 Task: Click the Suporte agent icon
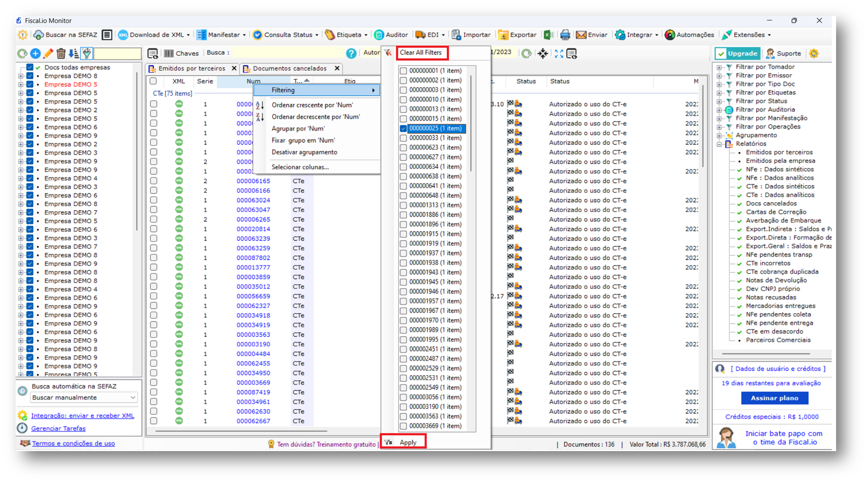click(770, 54)
